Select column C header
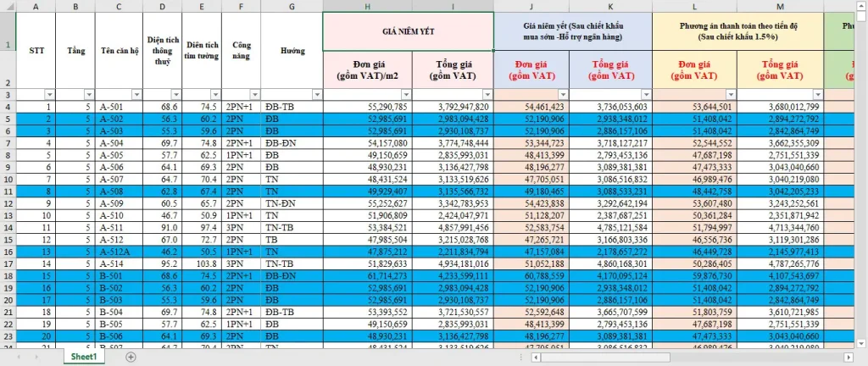Viewport: 868px width, 366px height. (119, 6)
